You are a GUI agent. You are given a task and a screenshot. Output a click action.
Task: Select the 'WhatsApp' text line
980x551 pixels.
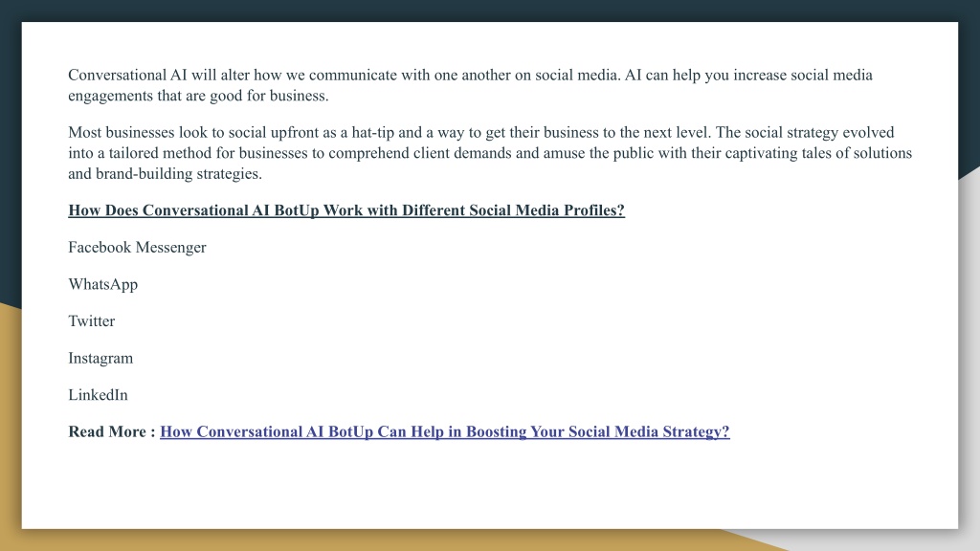point(103,284)
